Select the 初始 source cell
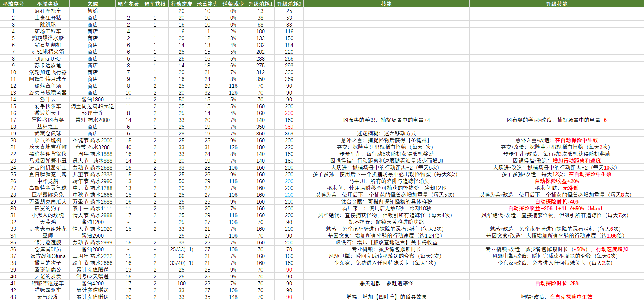This screenshot has height=300, width=644. click(x=93, y=11)
